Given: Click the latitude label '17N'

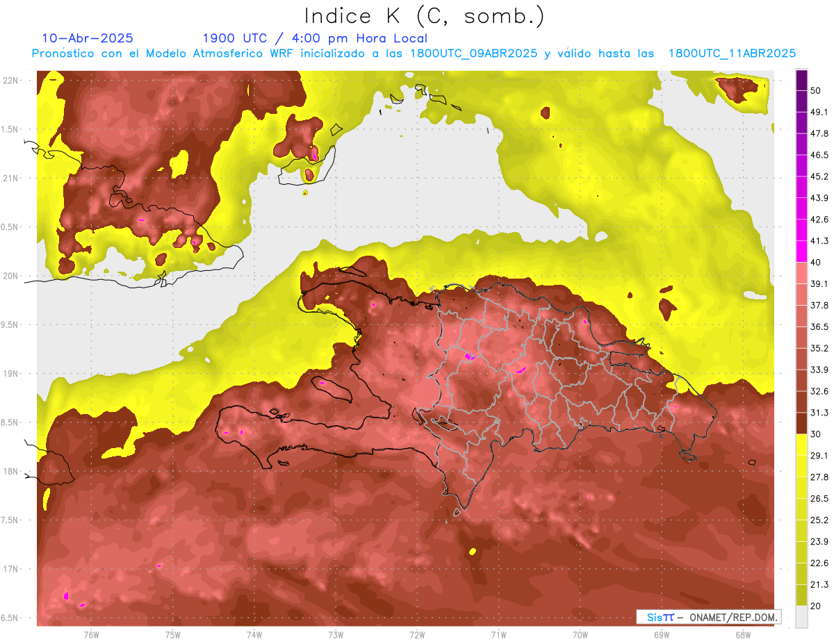Looking at the screenshot, I should [10, 570].
